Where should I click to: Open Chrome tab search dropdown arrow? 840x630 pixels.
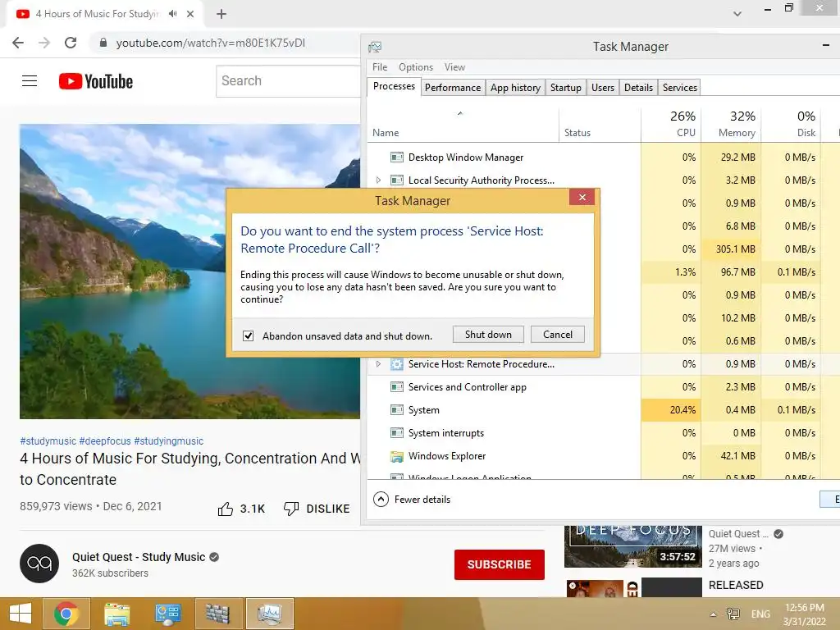737,14
